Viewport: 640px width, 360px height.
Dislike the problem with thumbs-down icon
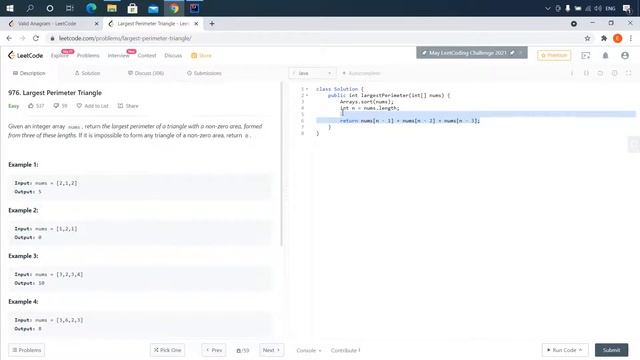(56, 106)
